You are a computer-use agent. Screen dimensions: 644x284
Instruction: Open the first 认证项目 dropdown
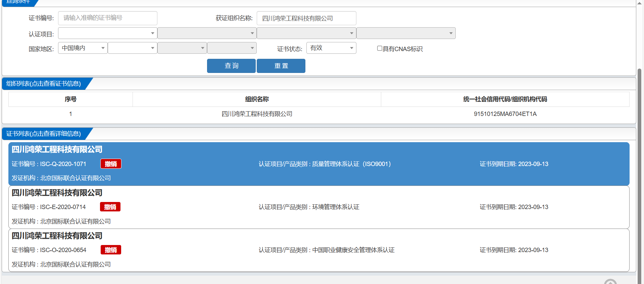[x=107, y=33]
